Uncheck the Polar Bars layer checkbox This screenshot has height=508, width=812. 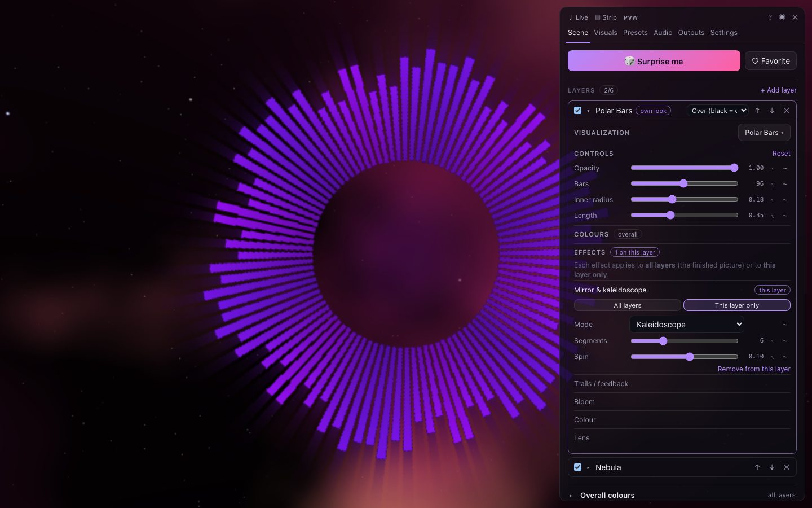577,111
